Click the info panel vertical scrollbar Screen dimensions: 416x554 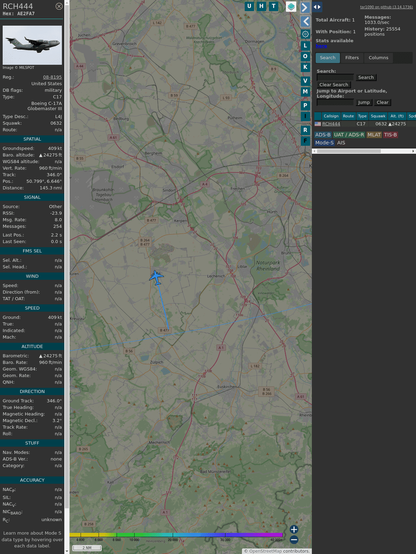click(x=67, y=277)
